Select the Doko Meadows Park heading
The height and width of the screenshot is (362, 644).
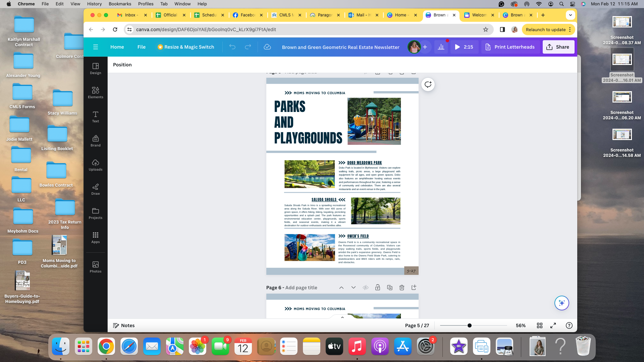364,163
